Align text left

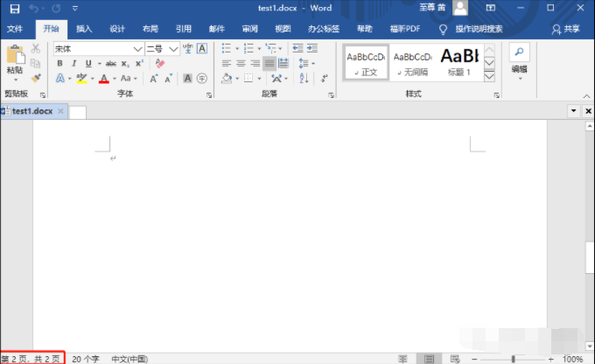tap(227, 63)
